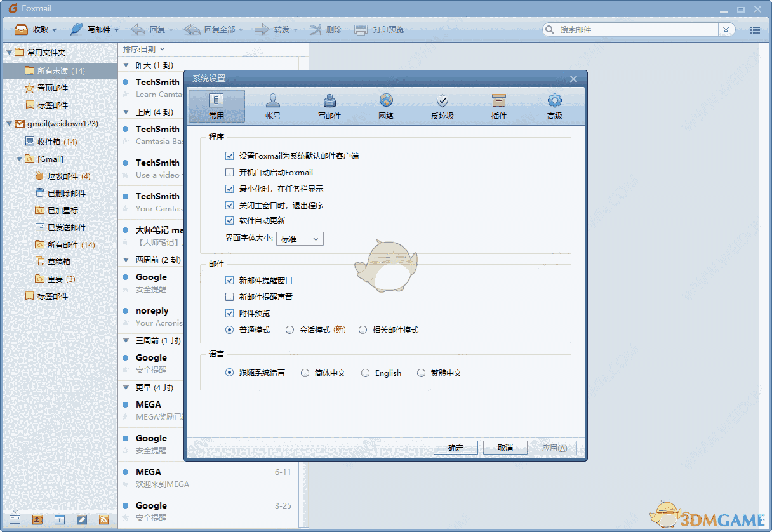Enable 开机自动启动Foxmail checkbox
772x532 pixels.
[x=229, y=172]
